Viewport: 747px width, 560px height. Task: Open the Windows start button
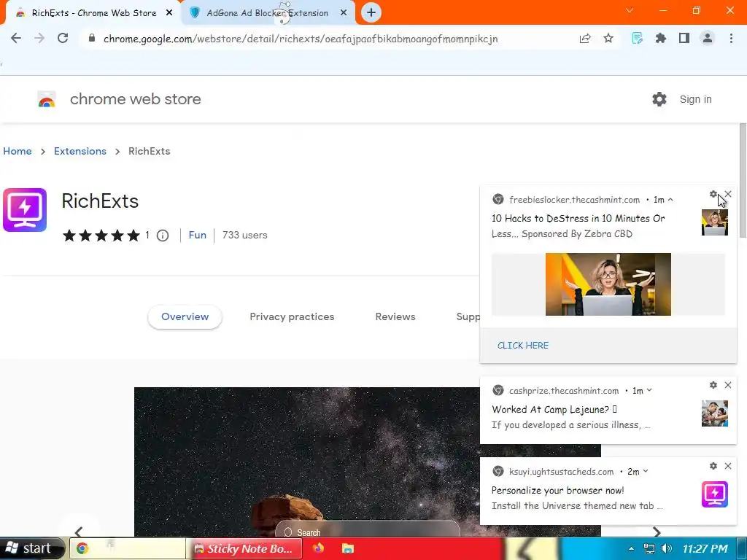click(x=31, y=548)
